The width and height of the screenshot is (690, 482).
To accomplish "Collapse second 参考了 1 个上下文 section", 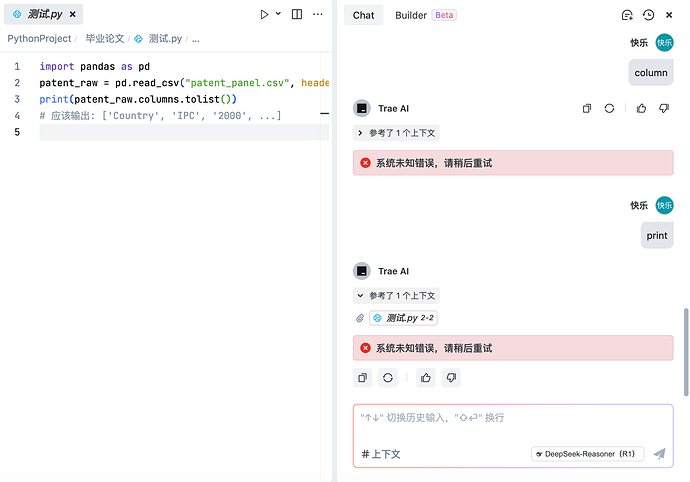I will coord(396,295).
